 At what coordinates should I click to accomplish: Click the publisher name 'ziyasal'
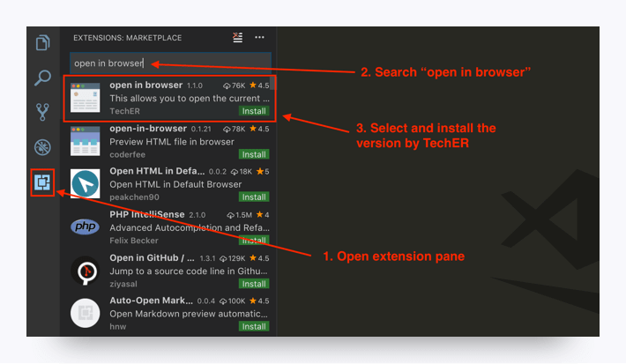123,284
